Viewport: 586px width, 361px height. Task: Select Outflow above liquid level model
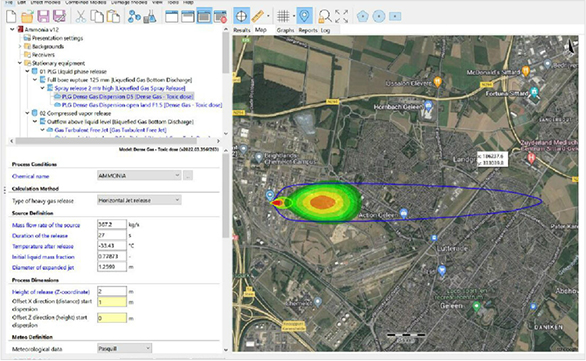click(x=120, y=122)
